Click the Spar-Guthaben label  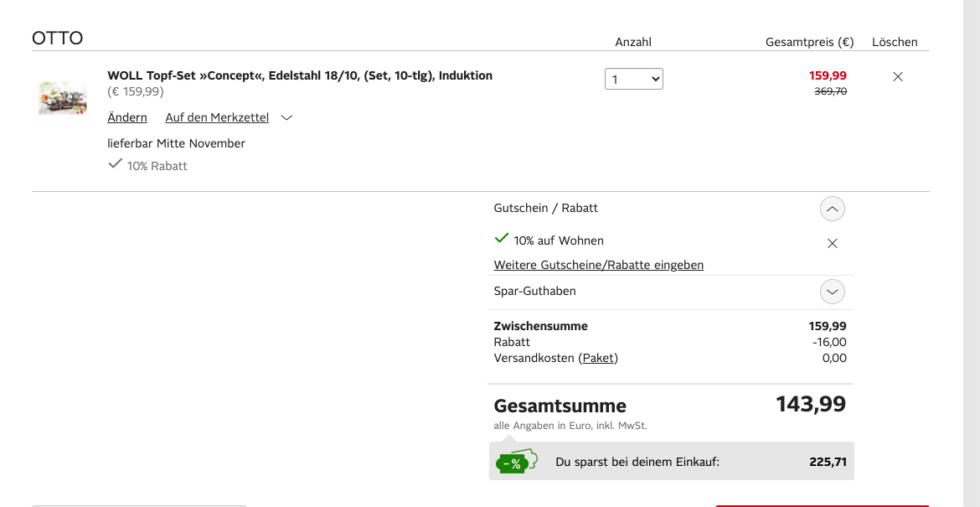(x=534, y=291)
